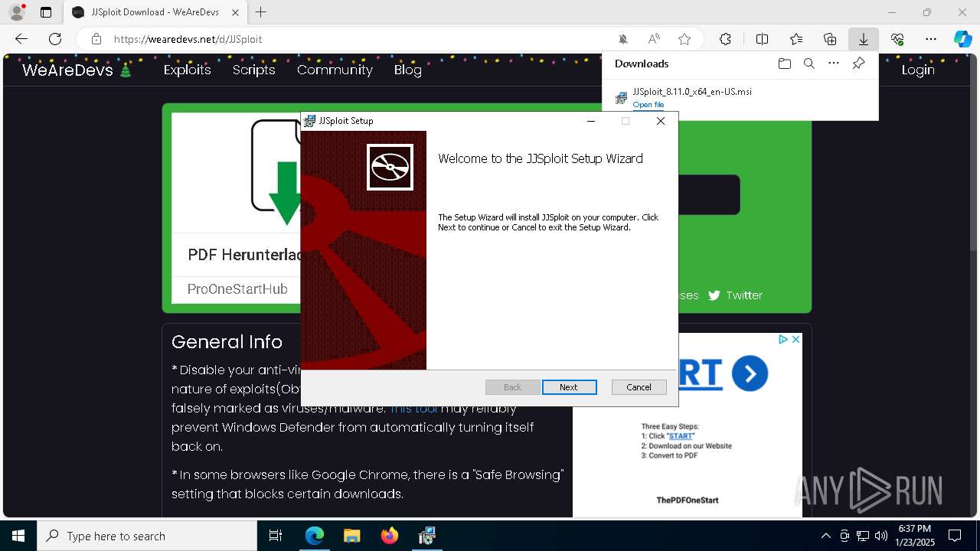Visit the Blog page
The height and width of the screenshot is (551, 980).
tap(407, 70)
